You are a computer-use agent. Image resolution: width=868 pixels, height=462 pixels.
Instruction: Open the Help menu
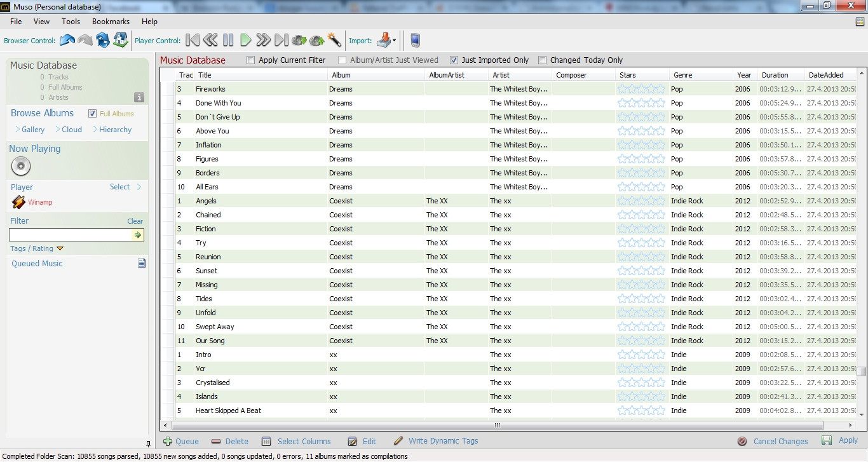pyautogui.click(x=149, y=22)
